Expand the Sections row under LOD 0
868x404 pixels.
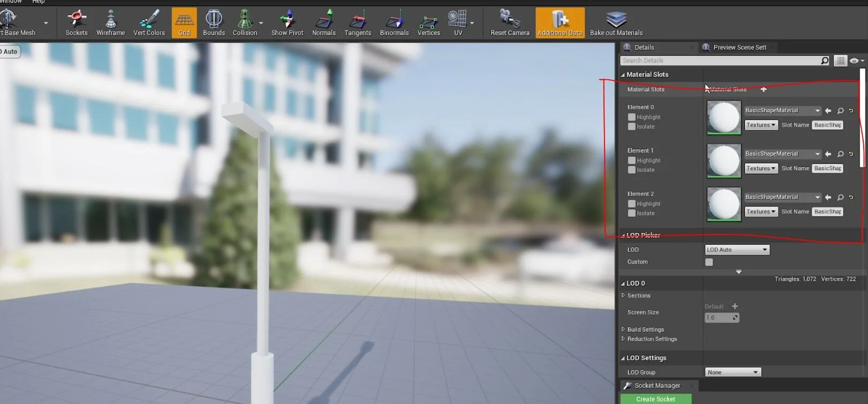tap(623, 295)
